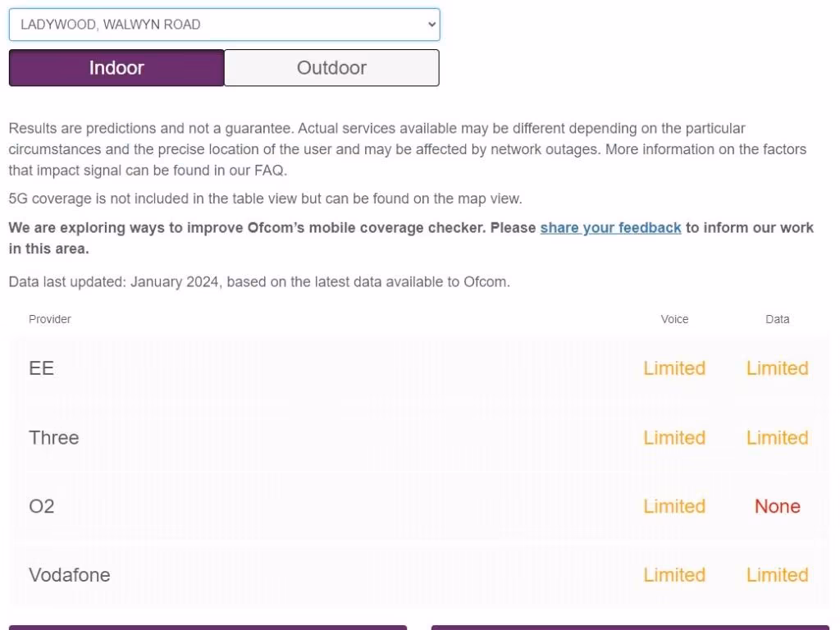
Task: Click EE's Limited voice status
Action: point(674,368)
